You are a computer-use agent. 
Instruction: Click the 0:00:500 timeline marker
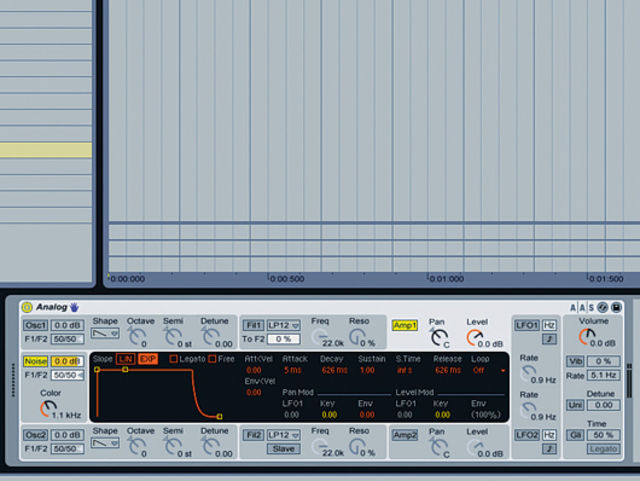[287, 279]
